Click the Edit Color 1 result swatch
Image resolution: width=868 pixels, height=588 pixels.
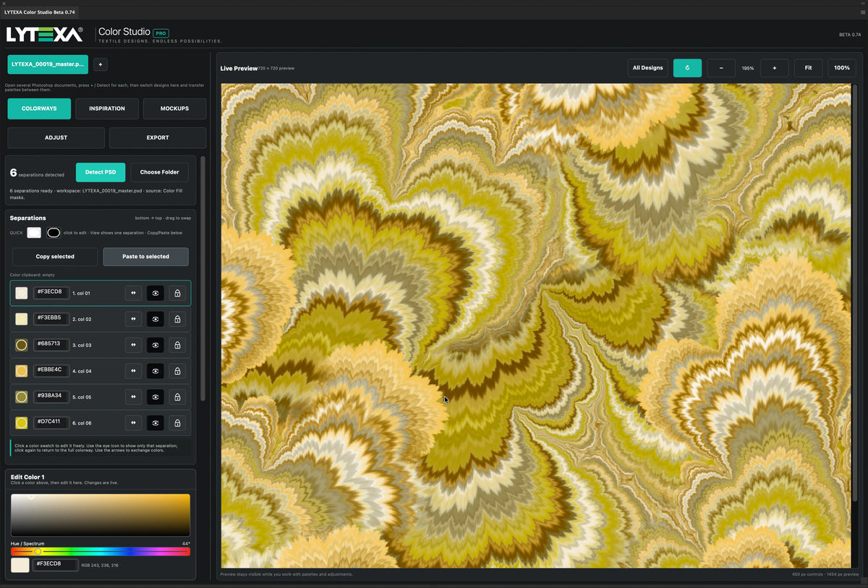click(20, 565)
